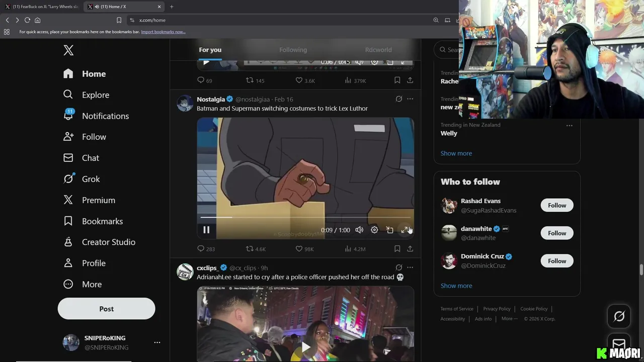Click the Nostalgia video progress bar
This screenshot has width=644, height=362.
click(x=305, y=217)
